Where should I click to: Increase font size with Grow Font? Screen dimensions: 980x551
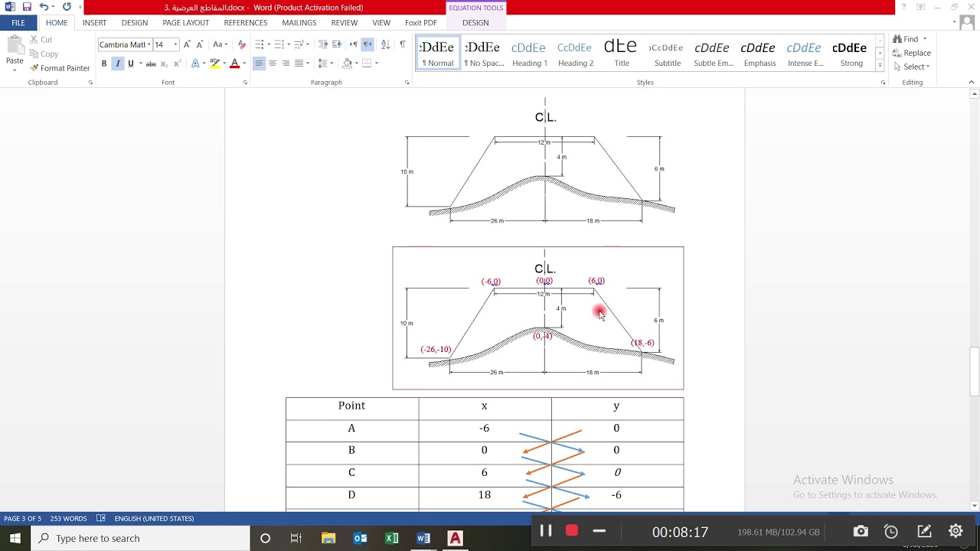[x=187, y=44]
